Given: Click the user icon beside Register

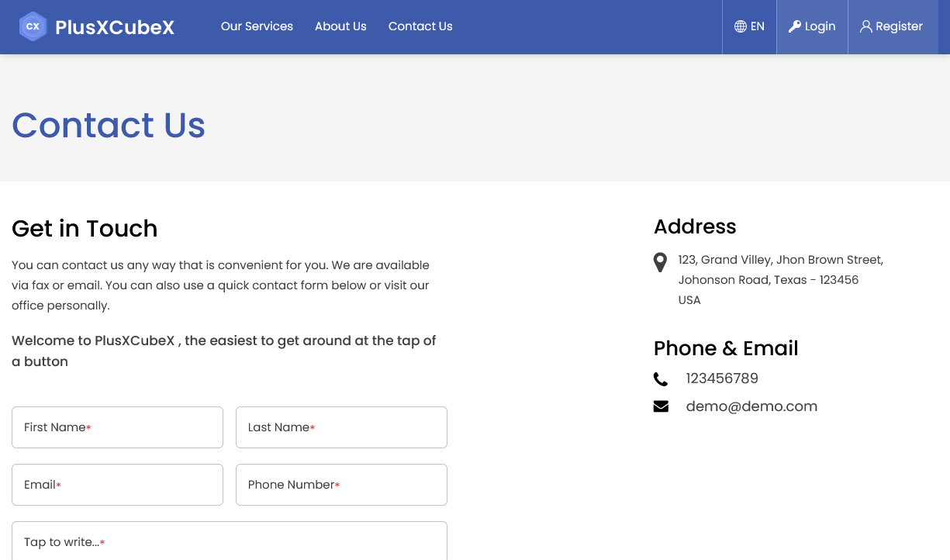Looking at the screenshot, I should (x=866, y=26).
